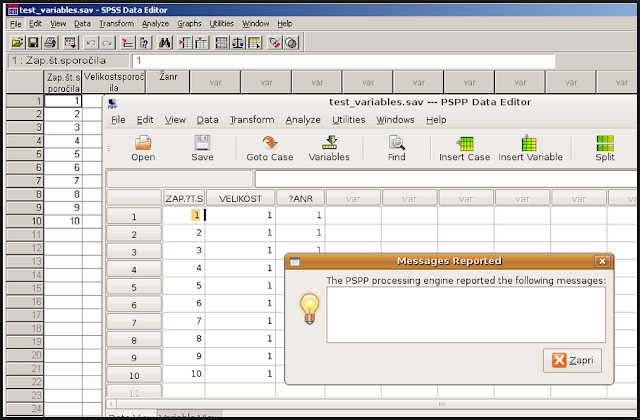Click Variables icon in PSPP toolbar
Viewport: 640px width, 420px height.
pyautogui.click(x=329, y=143)
